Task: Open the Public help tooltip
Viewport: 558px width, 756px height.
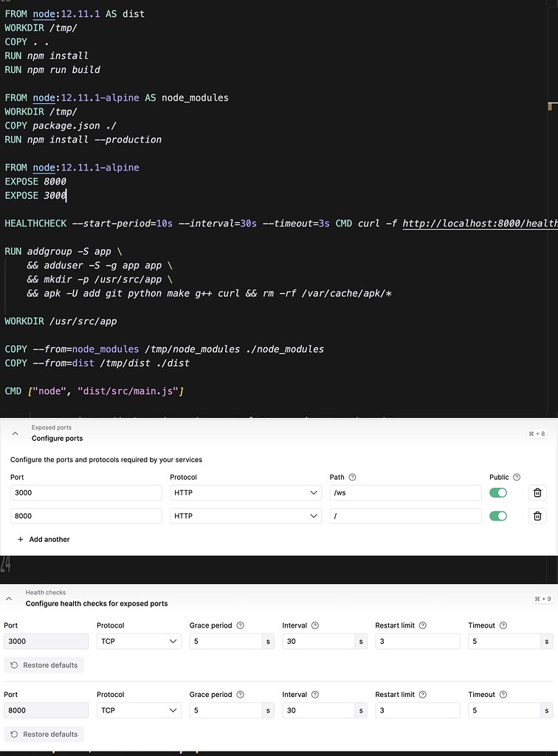Action: [515, 477]
